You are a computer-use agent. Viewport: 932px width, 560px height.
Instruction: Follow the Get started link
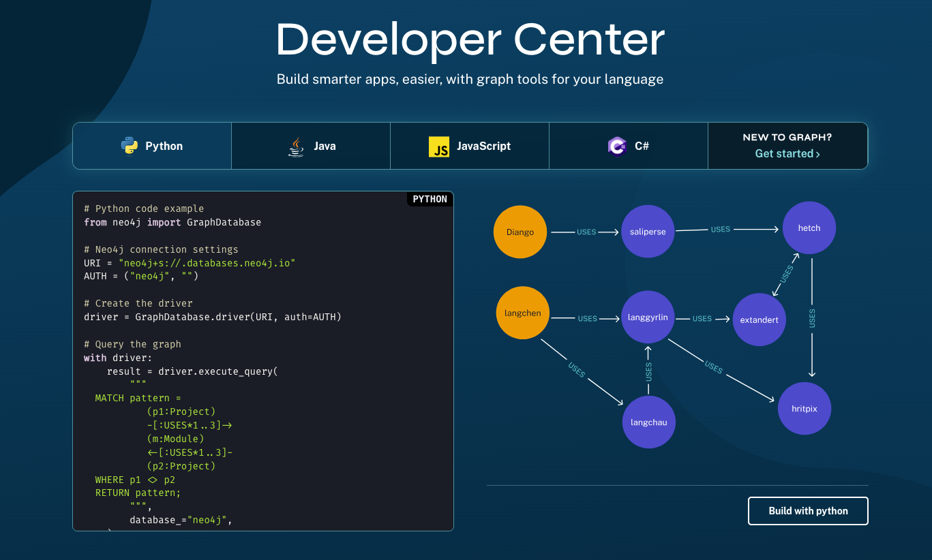tap(787, 154)
